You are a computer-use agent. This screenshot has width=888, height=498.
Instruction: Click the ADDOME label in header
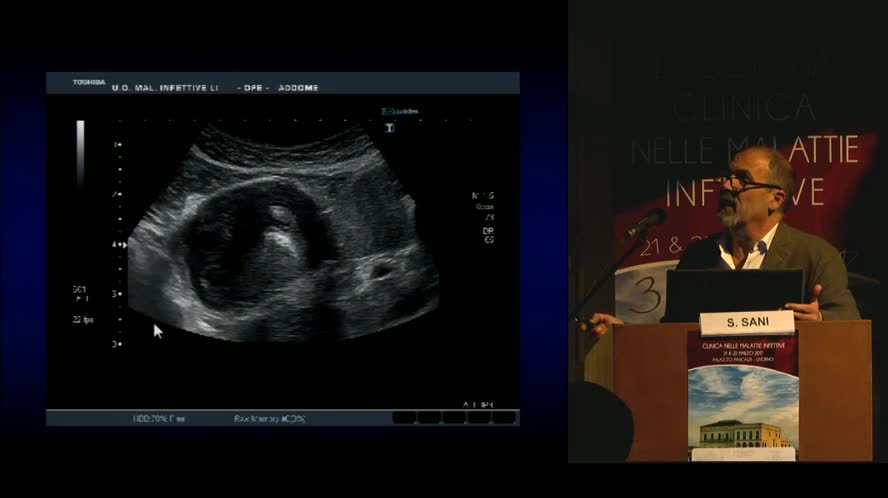299,88
